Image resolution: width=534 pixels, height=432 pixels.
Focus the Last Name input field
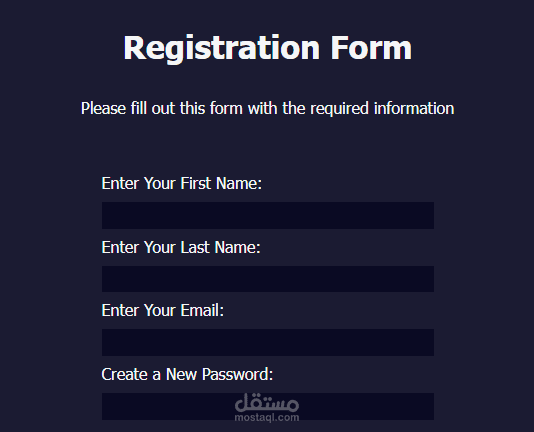(x=268, y=279)
